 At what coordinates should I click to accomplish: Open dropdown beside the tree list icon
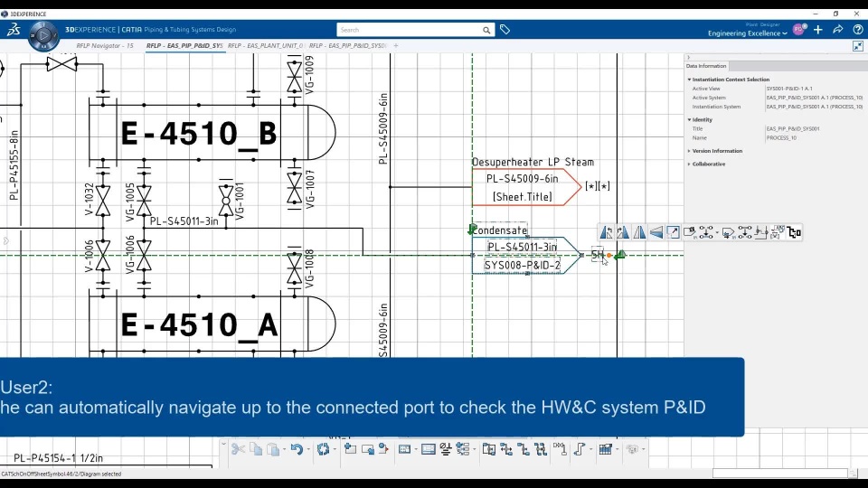pyautogui.click(x=475, y=449)
